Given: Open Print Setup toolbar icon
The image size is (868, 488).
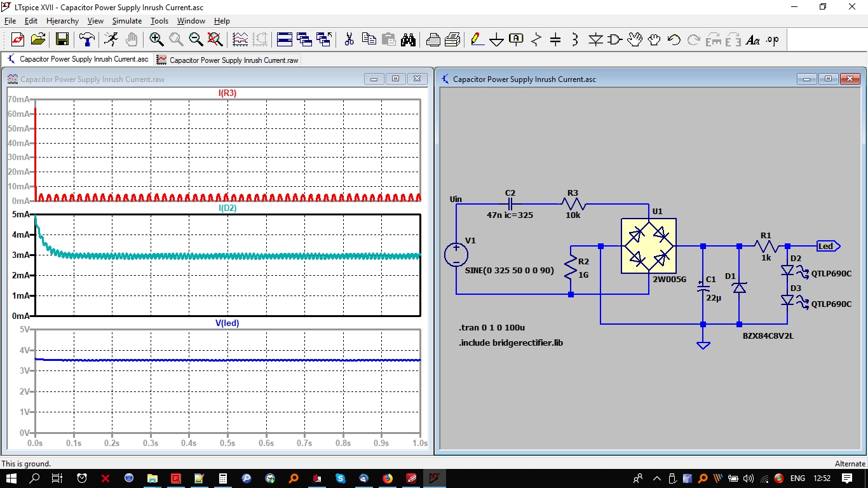Looking at the screenshot, I should click(x=452, y=39).
